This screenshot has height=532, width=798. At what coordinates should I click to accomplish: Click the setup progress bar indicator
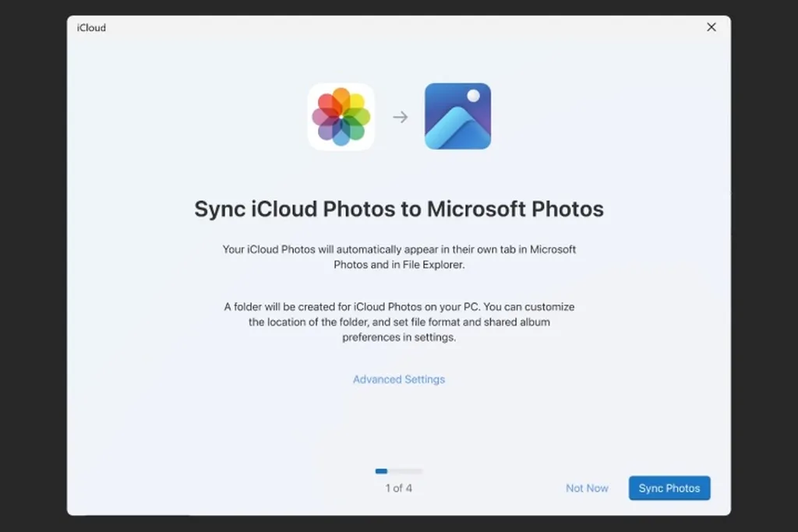398,471
